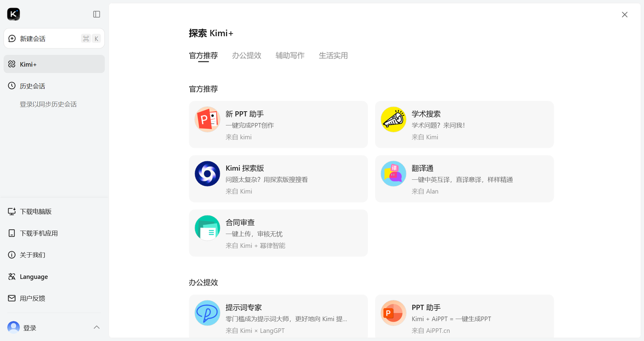Start a new conversation with 新建会话
This screenshot has height=341, width=644.
(x=54, y=38)
